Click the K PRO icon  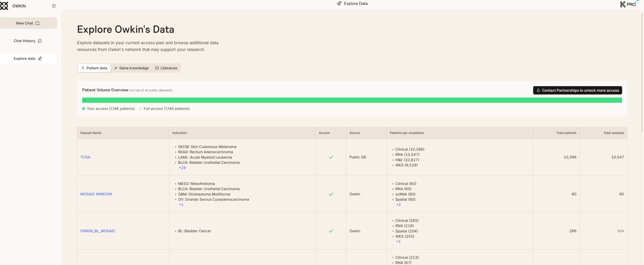[x=628, y=4]
